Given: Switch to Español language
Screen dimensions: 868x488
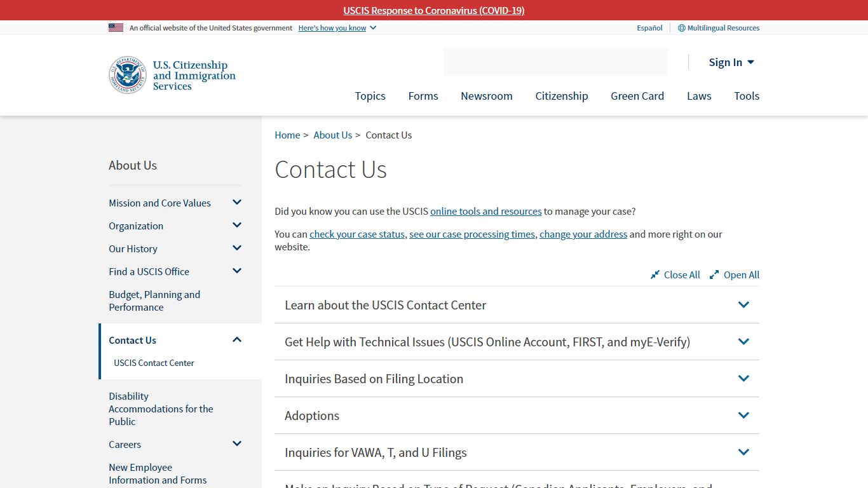Looking at the screenshot, I should 649,28.
